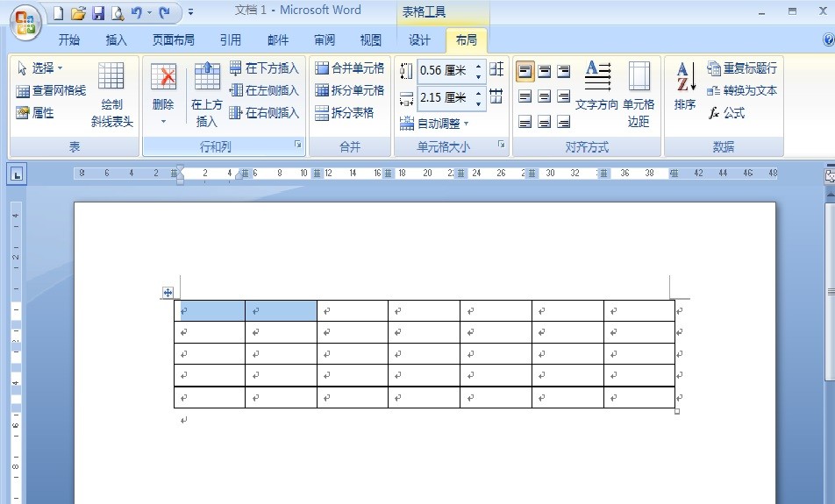Image resolution: width=835 pixels, height=504 pixels.
Task: Click the table move handle
Action: tap(168, 292)
